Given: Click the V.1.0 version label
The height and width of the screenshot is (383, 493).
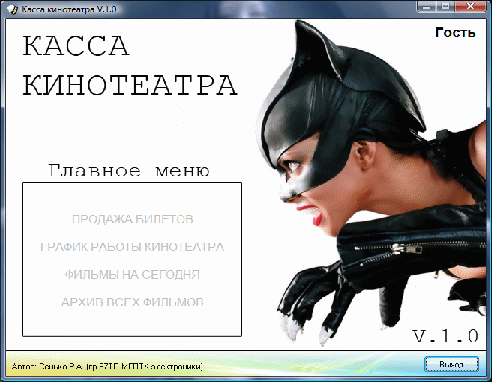Looking at the screenshot, I should coord(446,336).
